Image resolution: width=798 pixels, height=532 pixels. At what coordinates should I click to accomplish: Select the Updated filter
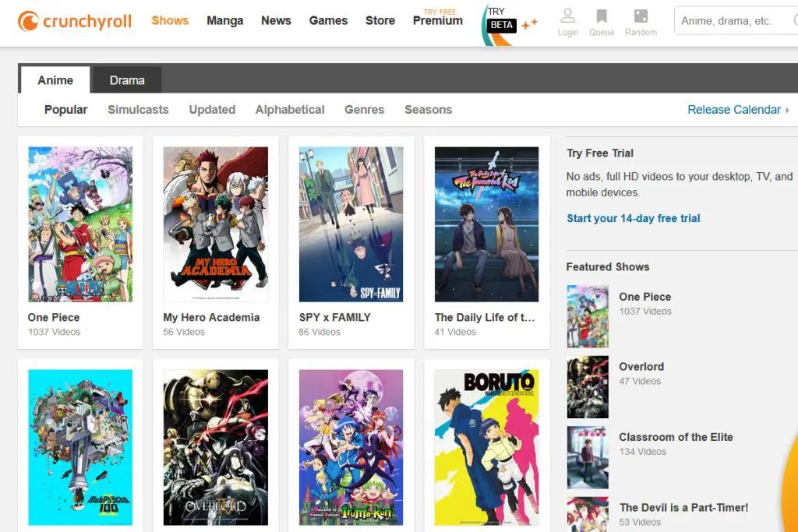212,109
